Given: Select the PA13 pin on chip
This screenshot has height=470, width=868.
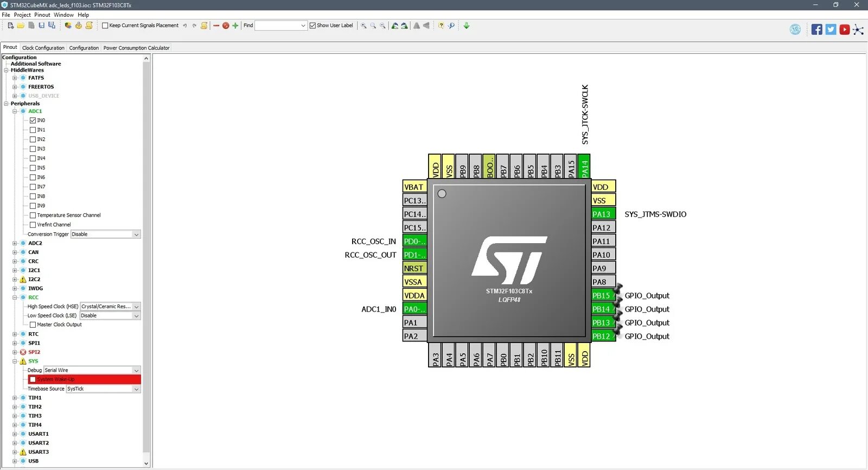Looking at the screenshot, I should coord(603,214).
